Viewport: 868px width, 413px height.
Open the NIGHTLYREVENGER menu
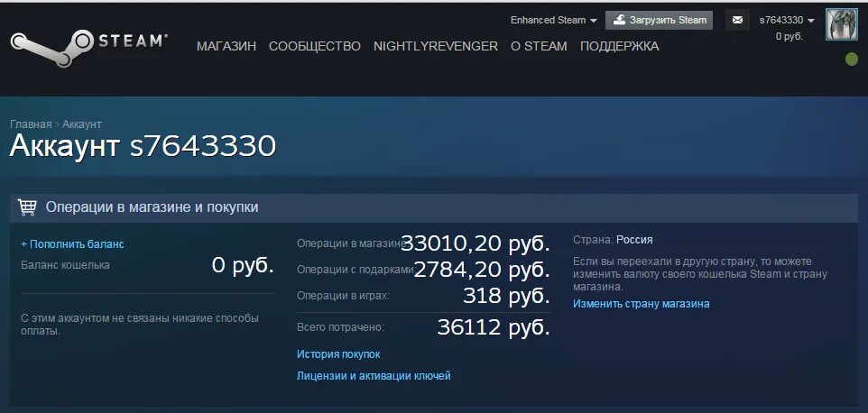[436, 47]
